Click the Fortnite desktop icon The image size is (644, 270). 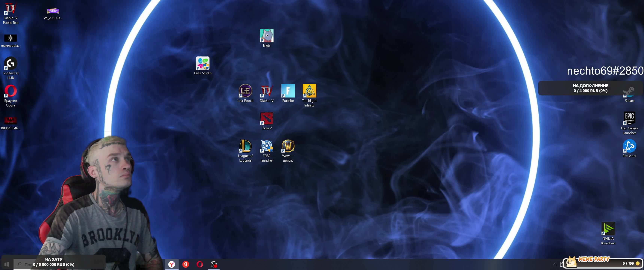click(x=288, y=91)
